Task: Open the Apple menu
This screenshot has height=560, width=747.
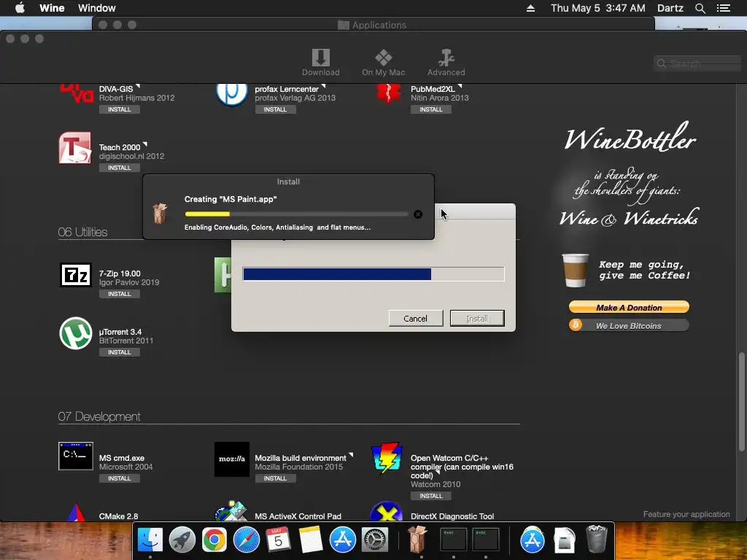Action: click(x=20, y=8)
